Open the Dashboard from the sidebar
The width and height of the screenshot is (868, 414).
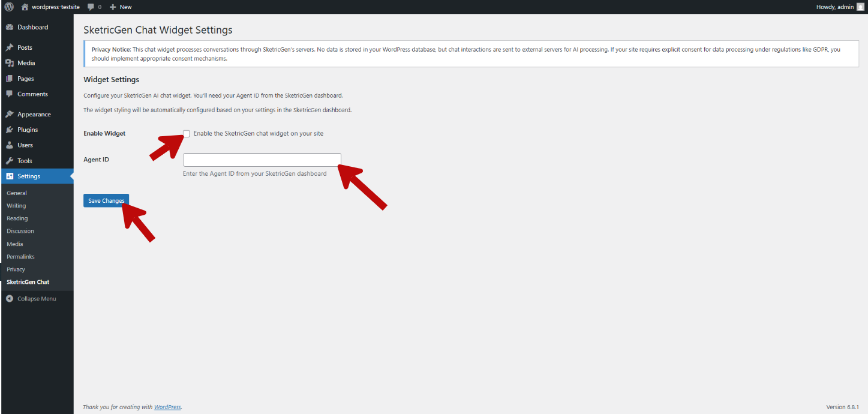(x=10, y=27)
